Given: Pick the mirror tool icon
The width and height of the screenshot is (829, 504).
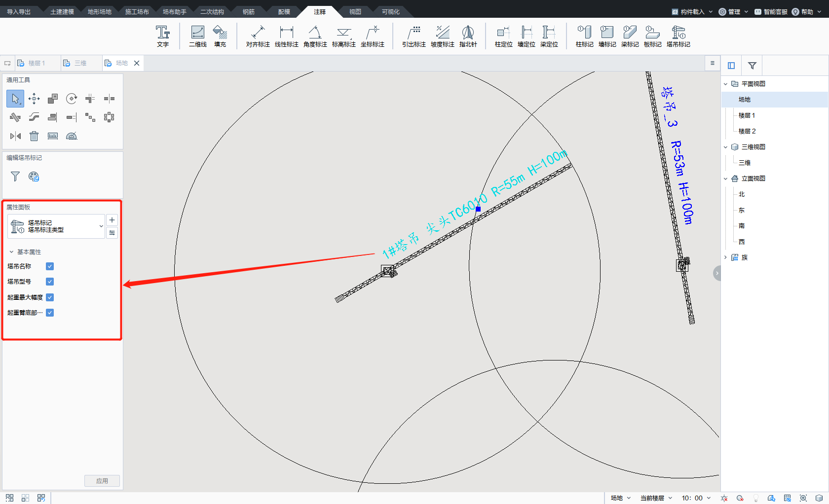Looking at the screenshot, I should [x=15, y=136].
